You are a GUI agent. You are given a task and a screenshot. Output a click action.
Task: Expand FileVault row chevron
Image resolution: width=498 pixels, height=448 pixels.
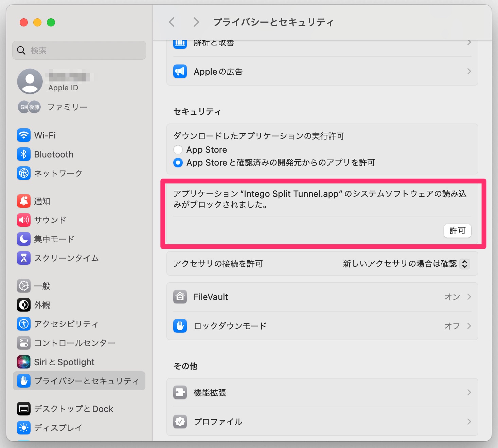click(x=469, y=297)
